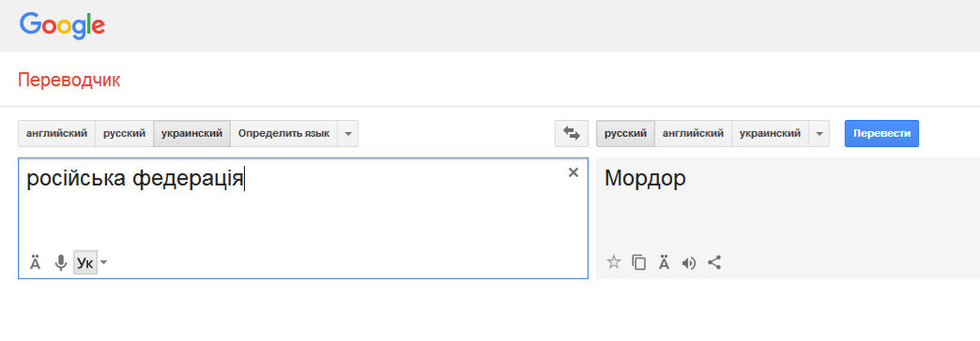Image resolution: width=980 pixels, height=341 pixels.
Task: Share the translation result
Action: click(x=715, y=263)
